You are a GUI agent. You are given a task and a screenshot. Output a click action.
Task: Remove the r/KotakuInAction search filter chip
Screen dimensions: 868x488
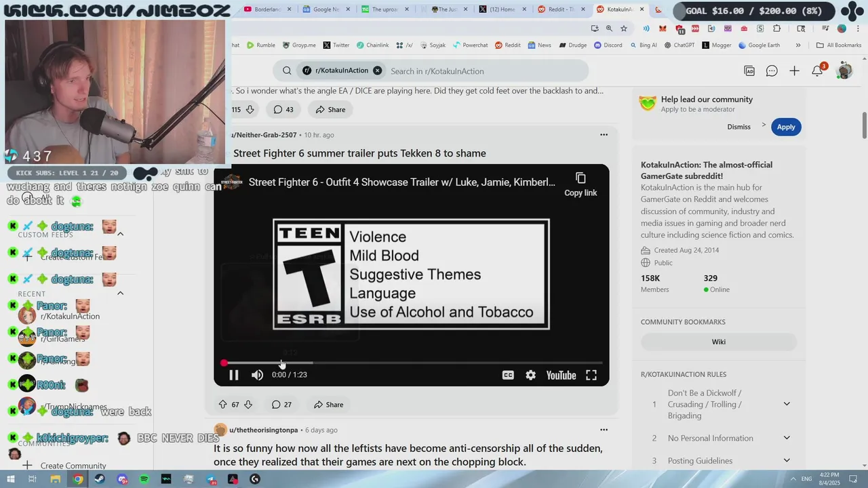click(x=377, y=70)
